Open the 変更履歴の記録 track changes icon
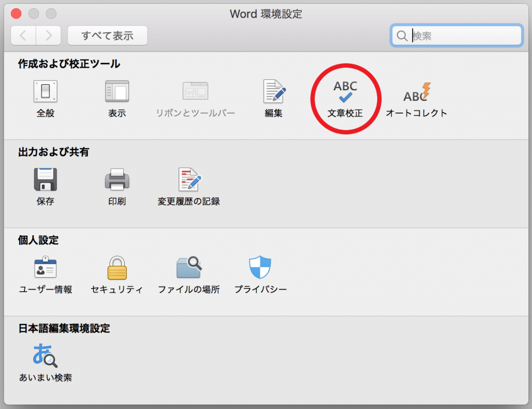 click(x=189, y=180)
